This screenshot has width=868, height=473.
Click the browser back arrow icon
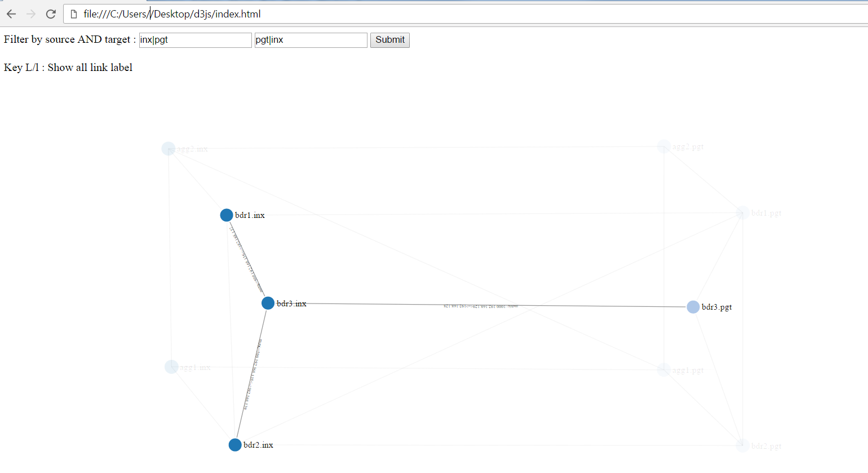click(x=11, y=14)
